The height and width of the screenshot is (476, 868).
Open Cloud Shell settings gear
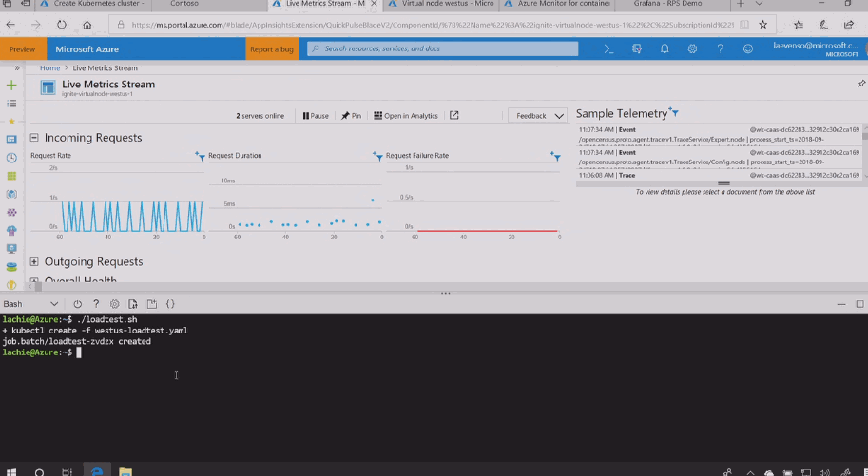point(115,304)
